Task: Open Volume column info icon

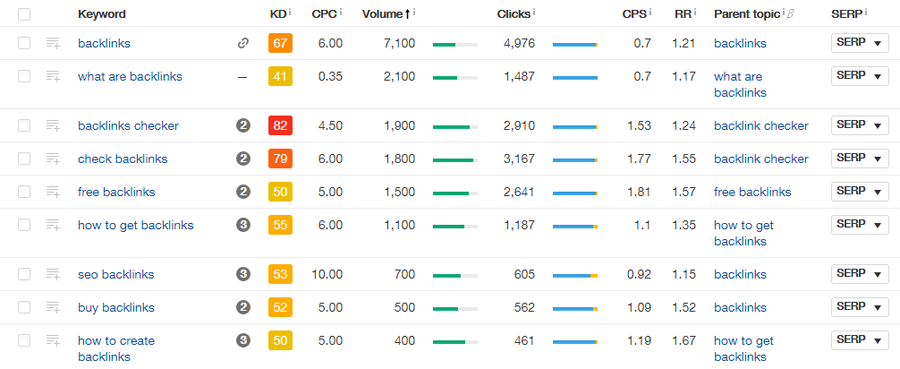Action: coord(414,12)
